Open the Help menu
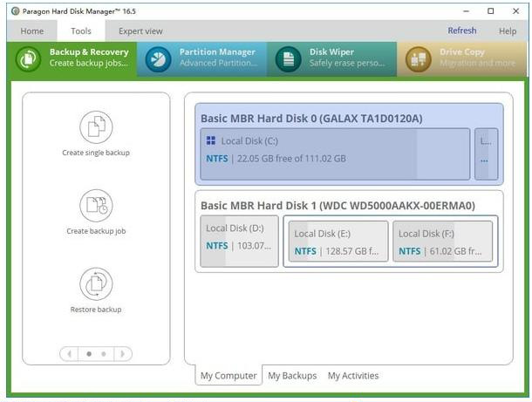Image resolution: width=532 pixels, height=402 pixels. click(507, 31)
